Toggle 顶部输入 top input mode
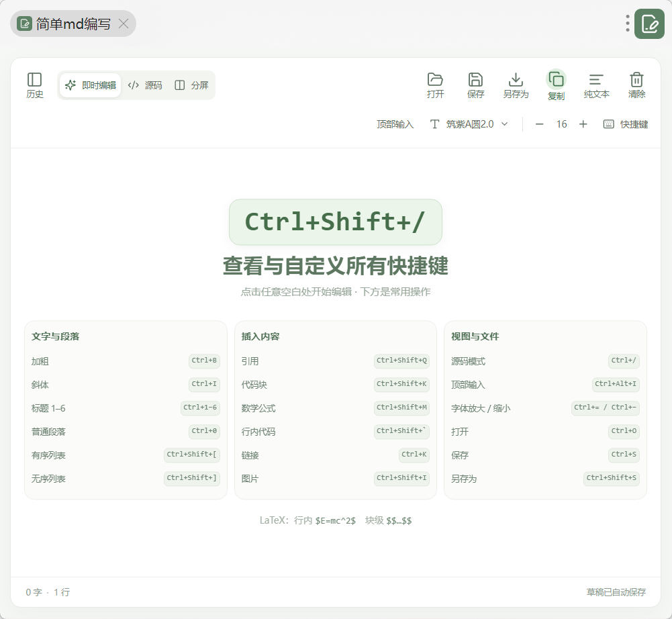The image size is (672, 619). 395,124
